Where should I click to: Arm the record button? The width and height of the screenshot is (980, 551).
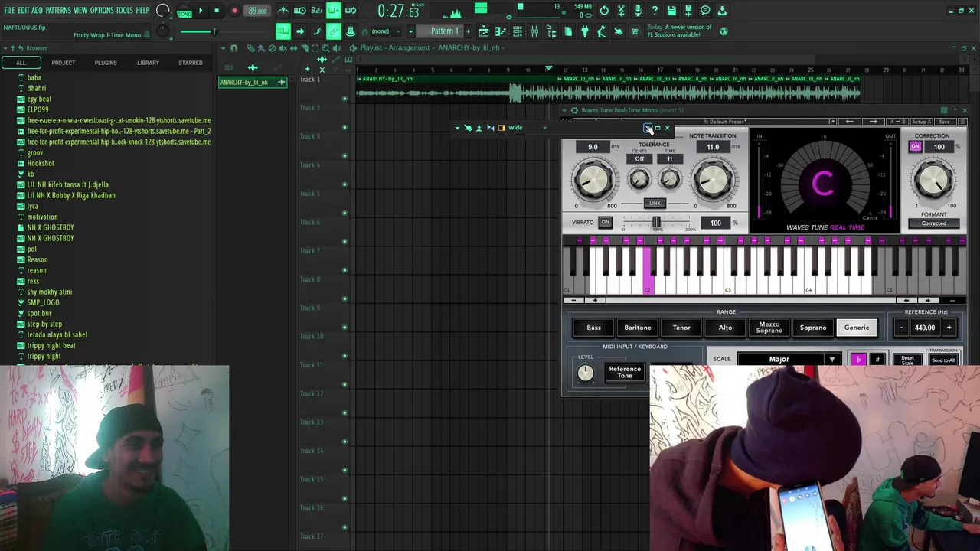coord(234,11)
